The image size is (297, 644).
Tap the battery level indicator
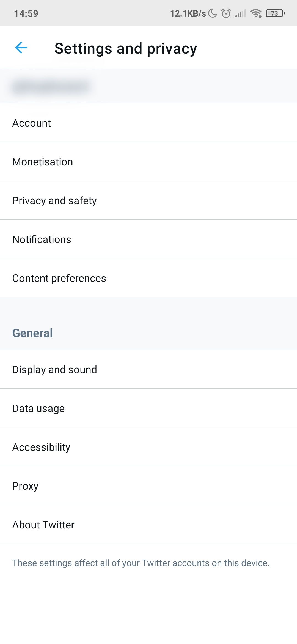tap(275, 13)
